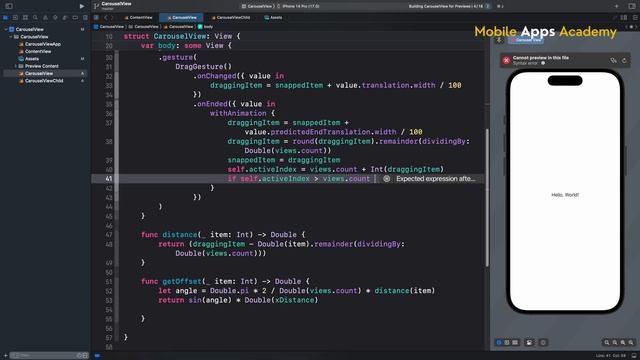Viewport: 640px width, 360px height.
Task: Place cursor on line 41 in the gutter
Action: tap(108, 179)
